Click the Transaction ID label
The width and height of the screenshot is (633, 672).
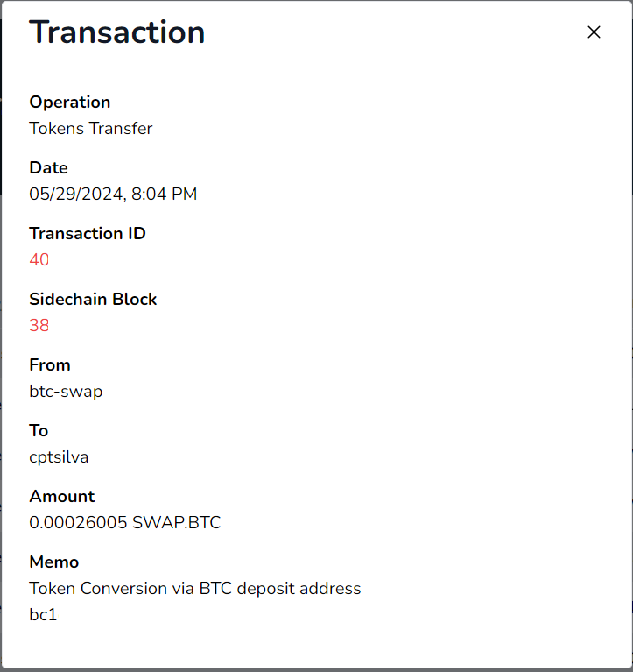point(88,234)
